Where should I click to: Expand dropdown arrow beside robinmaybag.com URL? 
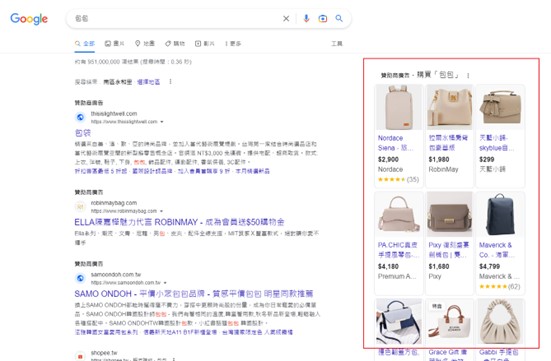click(x=161, y=211)
